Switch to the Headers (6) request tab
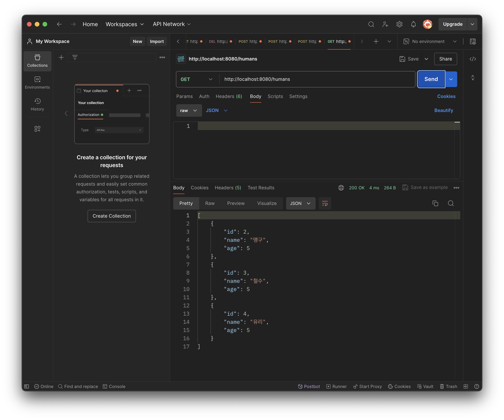 tap(229, 96)
